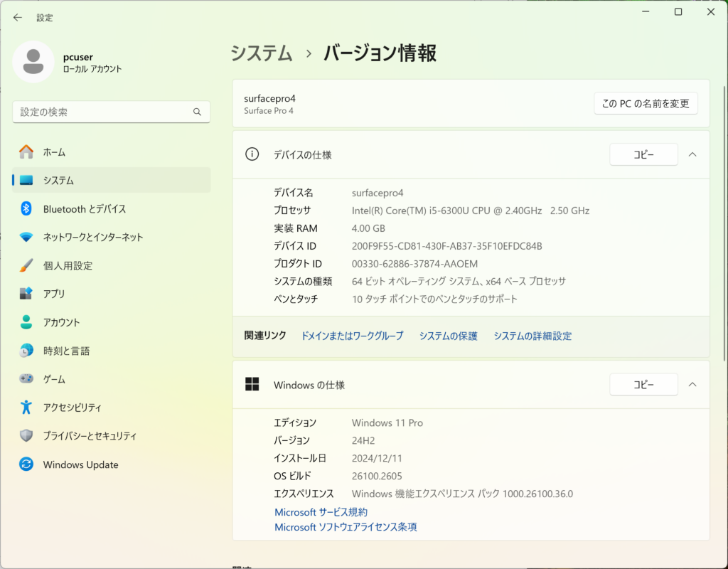Focus the 設定の検索 search box
The image size is (728, 569).
coord(112,112)
